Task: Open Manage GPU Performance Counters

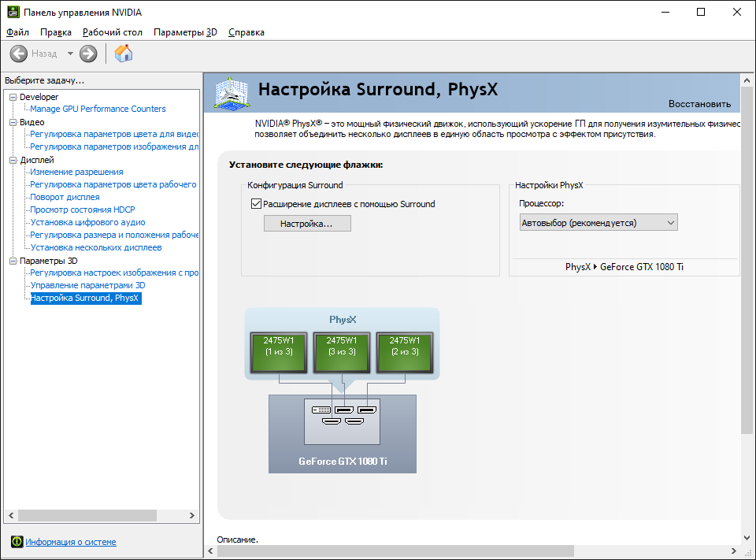Action: click(98, 109)
